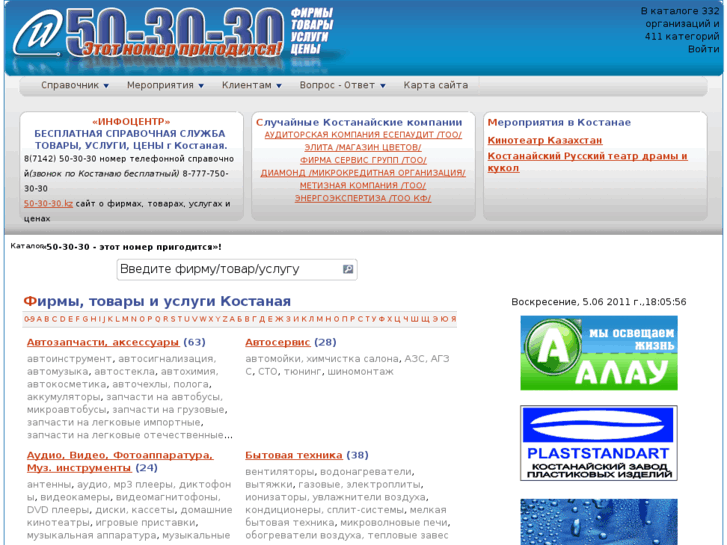Open the Автозапчасти, аксессуары category
This screenshot has width=727, height=545.
[x=103, y=342]
